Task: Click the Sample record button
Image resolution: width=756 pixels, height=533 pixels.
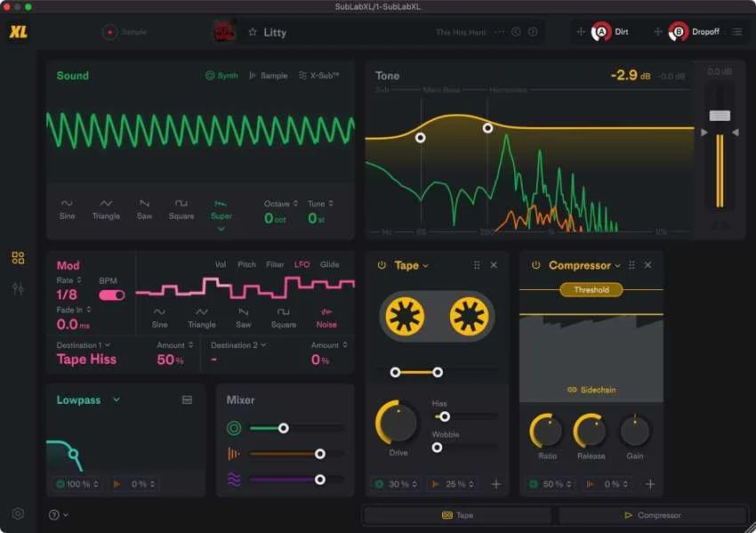Action: (110, 32)
